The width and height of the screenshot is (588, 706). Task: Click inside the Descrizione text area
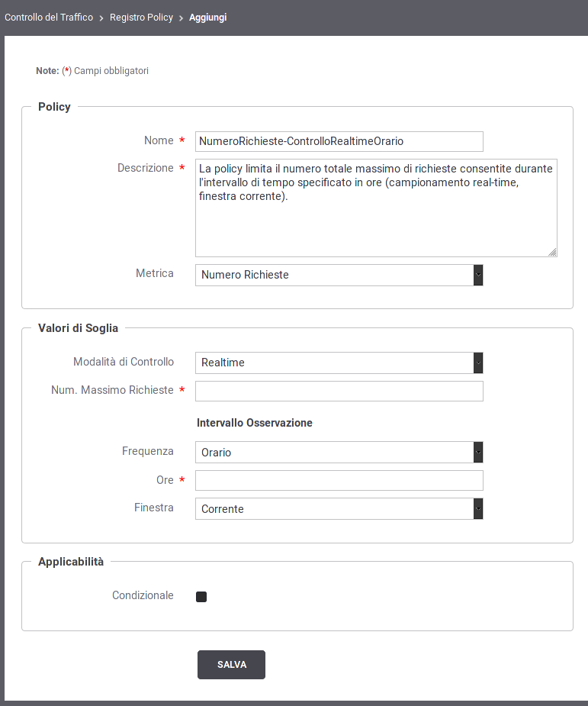pos(376,208)
